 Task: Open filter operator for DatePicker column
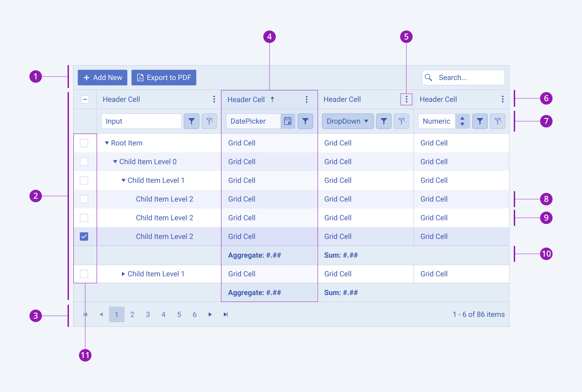[305, 121]
